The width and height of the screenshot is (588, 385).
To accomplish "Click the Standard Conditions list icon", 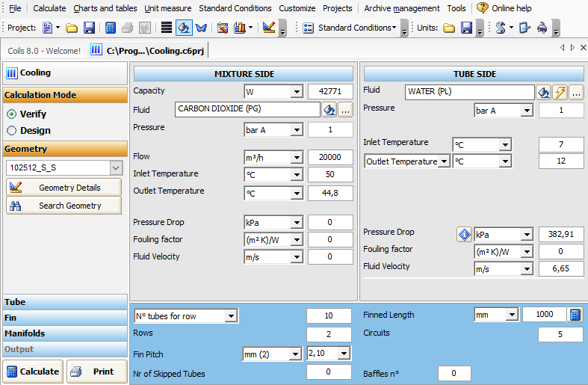I will coord(308,28).
